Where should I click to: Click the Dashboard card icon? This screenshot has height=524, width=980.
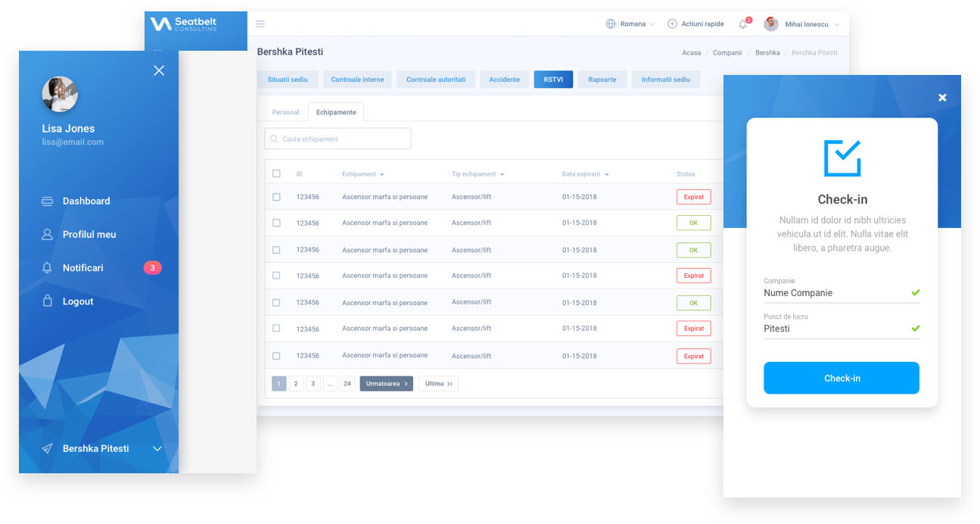click(47, 201)
